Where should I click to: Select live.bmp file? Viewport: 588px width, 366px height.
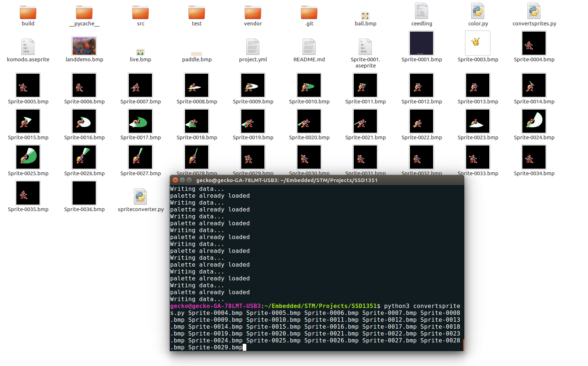coord(140,52)
